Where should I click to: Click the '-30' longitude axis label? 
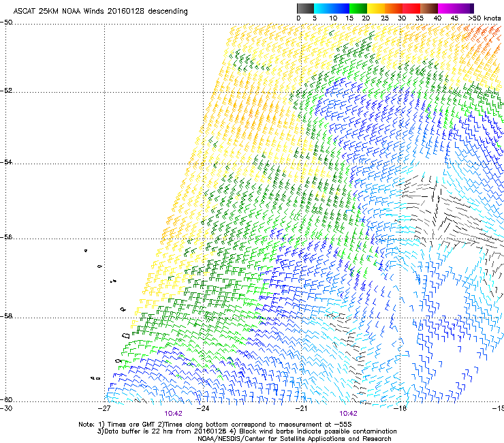pos(6,408)
